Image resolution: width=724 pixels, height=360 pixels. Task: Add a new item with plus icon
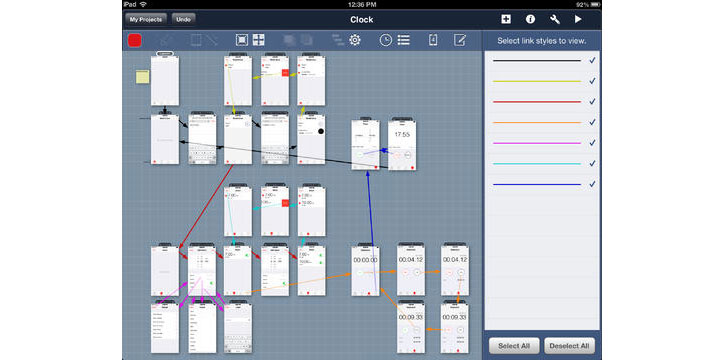pos(506,19)
